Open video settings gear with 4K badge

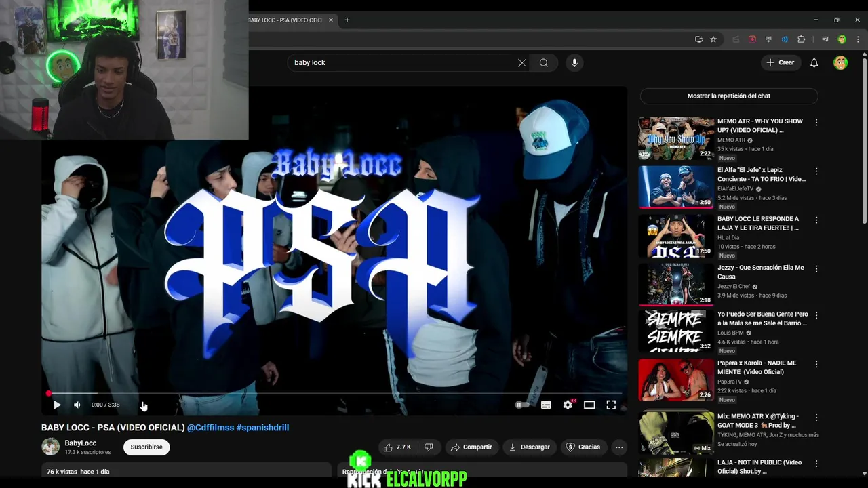[x=568, y=405]
